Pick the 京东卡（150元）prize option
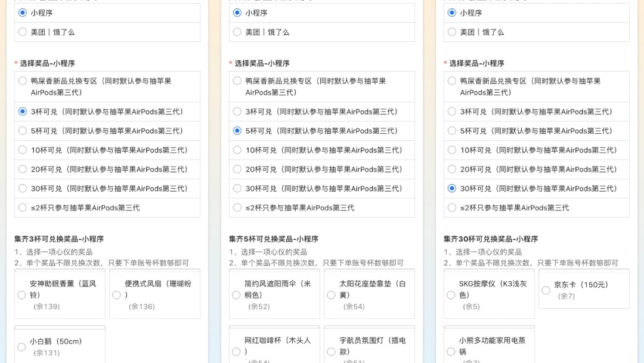Image resolution: width=644 pixels, height=363 pixels. click(x=546, y=291)
